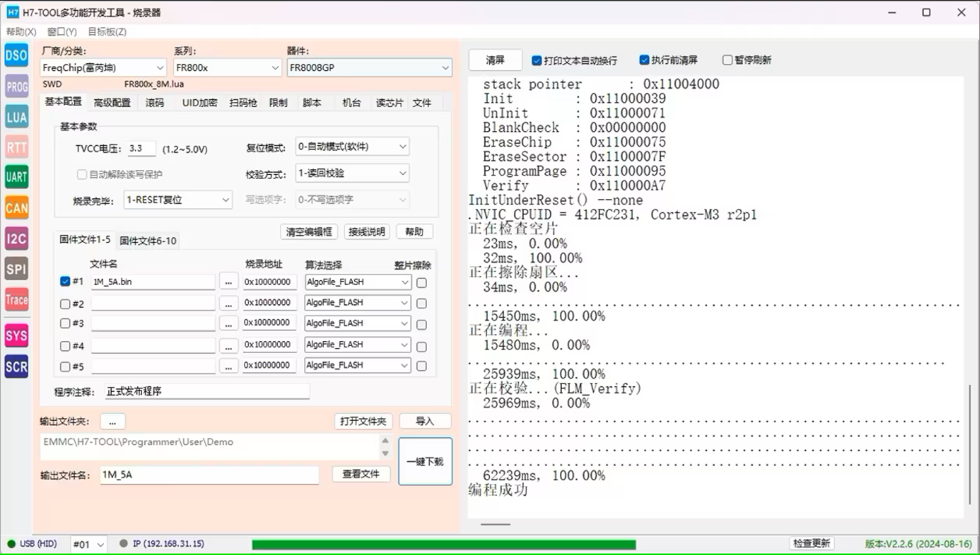Browse for firmware file #3

228,323
